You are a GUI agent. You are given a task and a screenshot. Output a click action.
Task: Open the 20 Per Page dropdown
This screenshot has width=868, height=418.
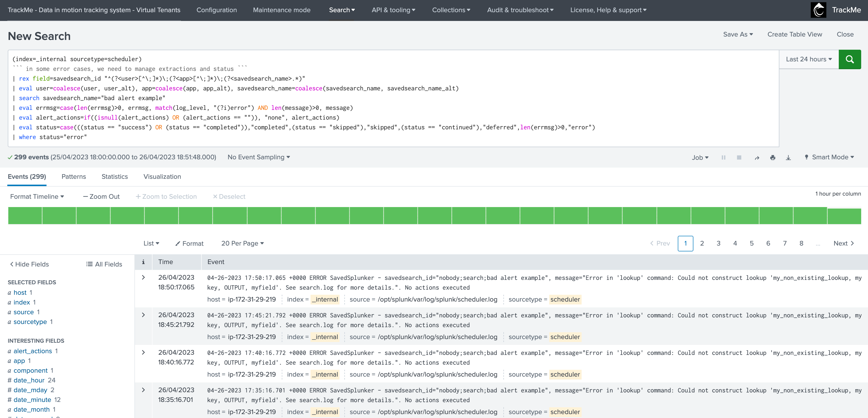pos(242,243)
